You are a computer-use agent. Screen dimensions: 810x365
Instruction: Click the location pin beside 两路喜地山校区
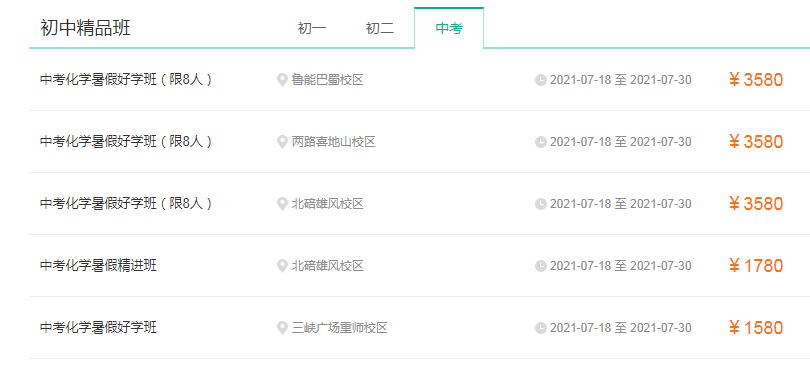click(282, 142)
